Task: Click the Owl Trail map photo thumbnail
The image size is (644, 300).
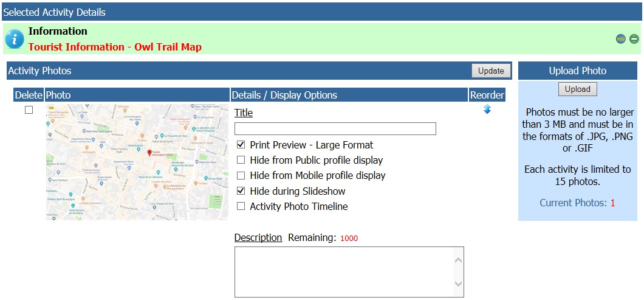Action: [x=137, y=162]
